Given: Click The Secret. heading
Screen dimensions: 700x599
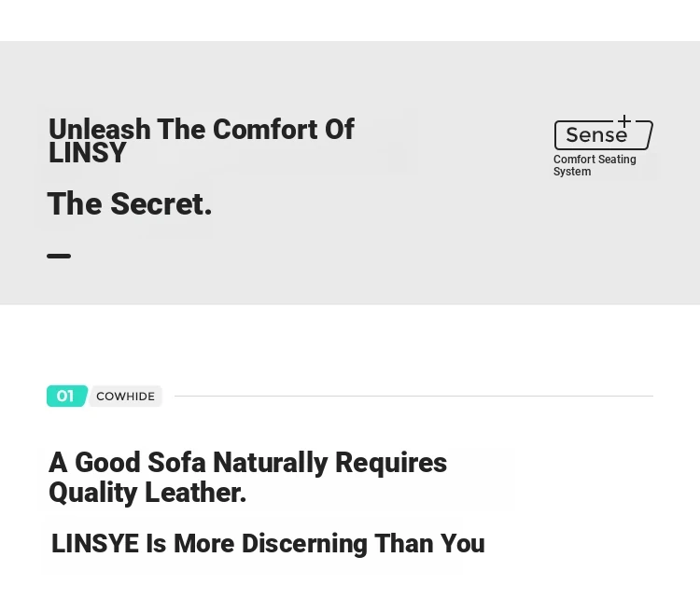Looking at the screenshot, I should (130, 204).
